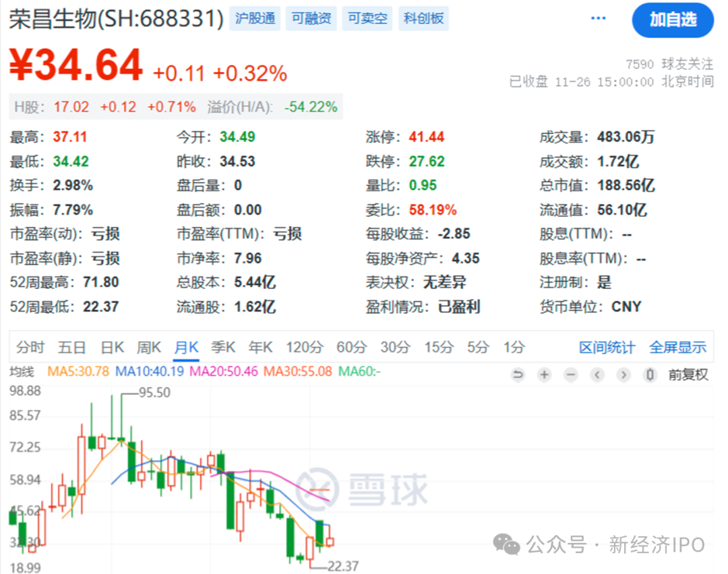728x574 pixels.
Task: Switch to the 1分 chart tab
Action: [514, 347]
